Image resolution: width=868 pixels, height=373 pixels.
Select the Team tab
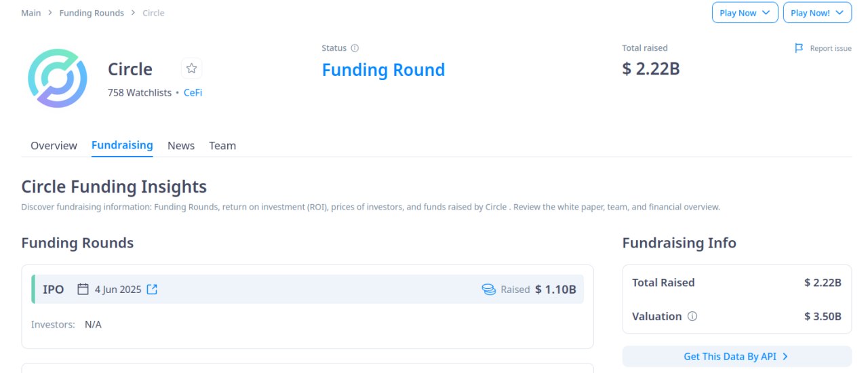pyautogui.click(x=222, y=146)
